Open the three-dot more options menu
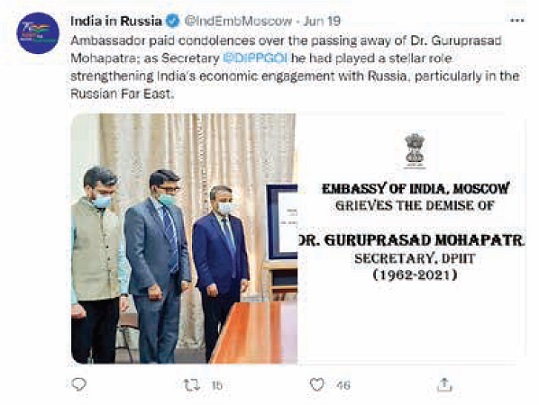The image size is (539, 405). pyautogui.click(x=517, y=21)
